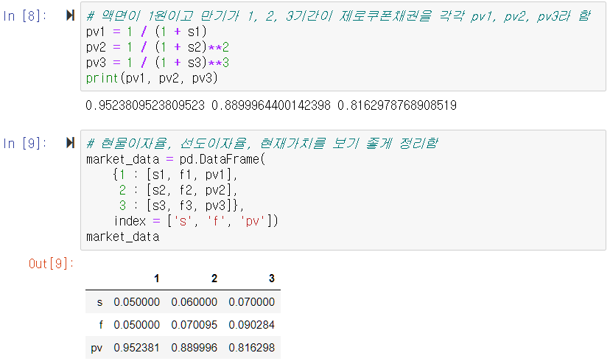Click output value 0.8162978768908519

coord(397,105)
